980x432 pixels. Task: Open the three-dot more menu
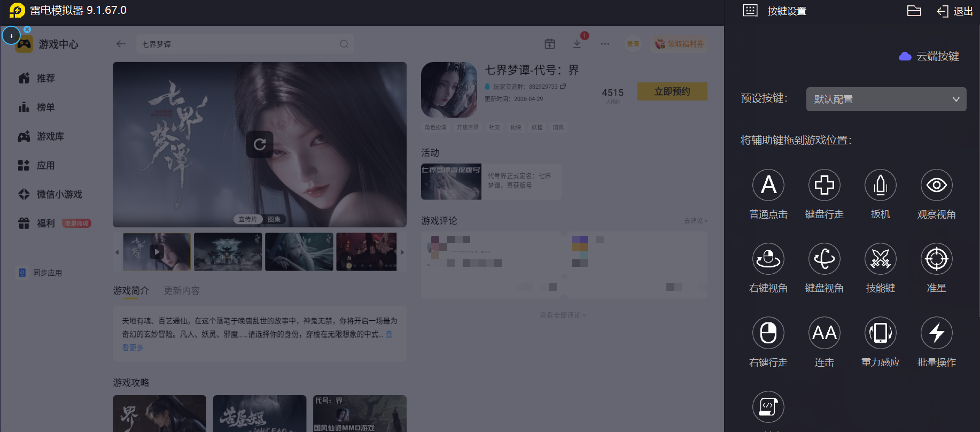coord(605,44)
